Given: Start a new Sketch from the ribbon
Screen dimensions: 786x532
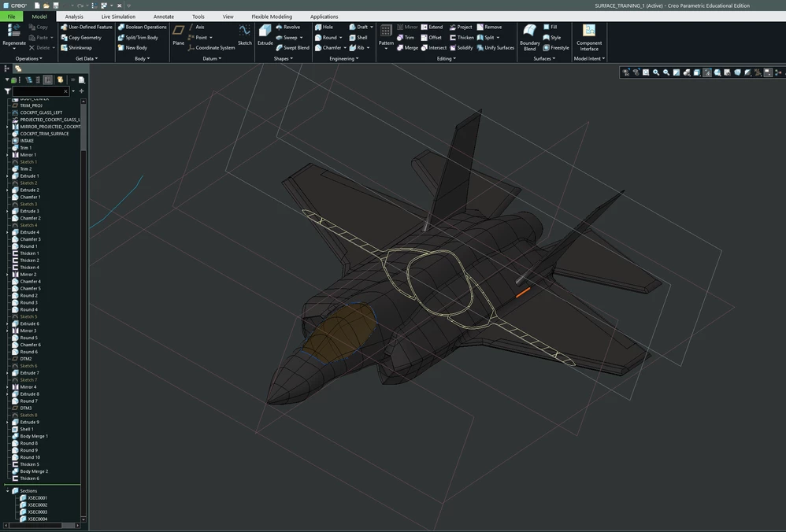Looking at the screenshot, I should [x=245, y=35].
